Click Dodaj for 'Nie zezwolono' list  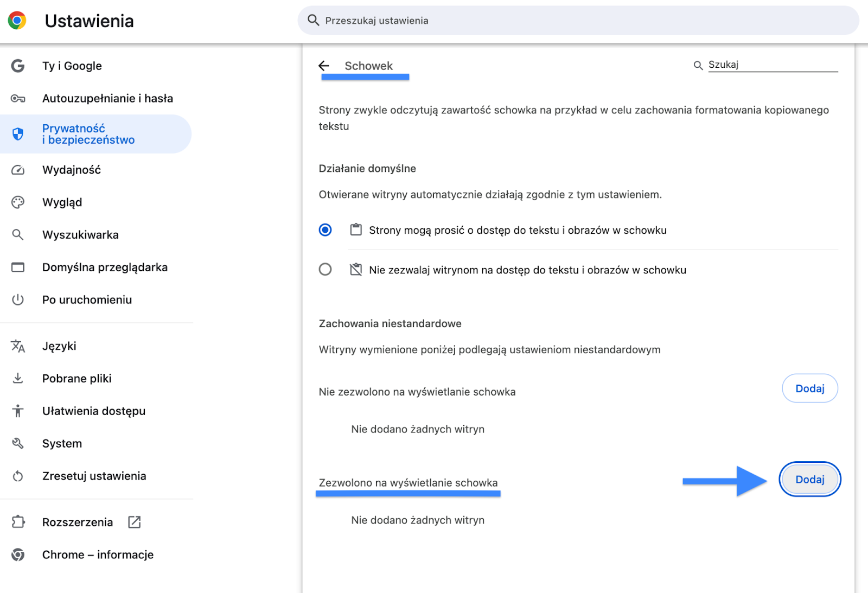[x=810, y=388]
